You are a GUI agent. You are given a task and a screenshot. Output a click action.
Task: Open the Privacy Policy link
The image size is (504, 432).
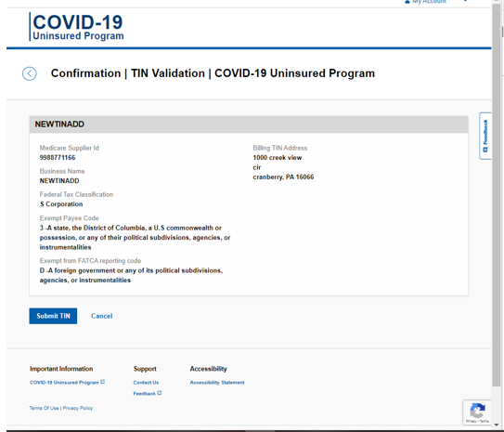pyautogui.click(x=78, y=408)
